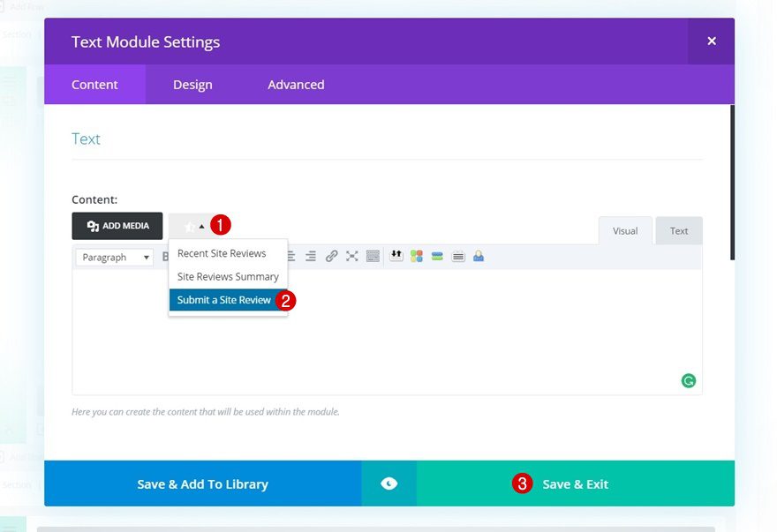Click the fullscreen expand icon in toolbar

point(352,257)
